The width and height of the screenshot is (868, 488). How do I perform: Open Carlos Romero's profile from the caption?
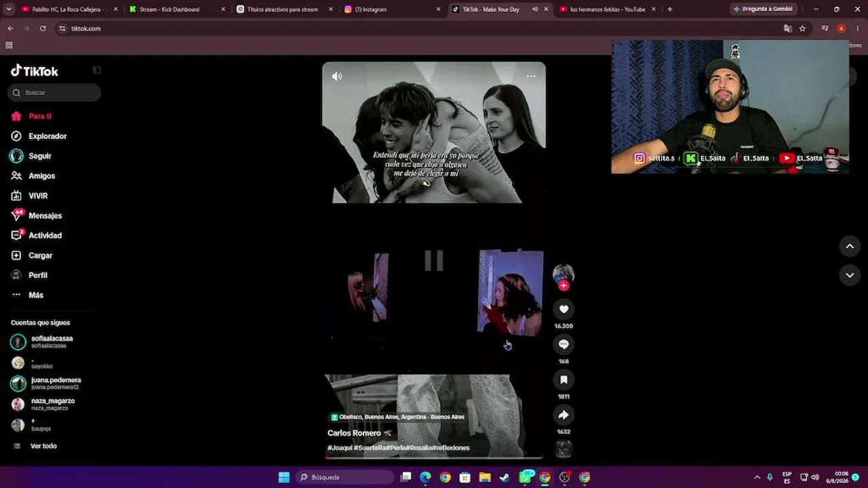(354, 433)
